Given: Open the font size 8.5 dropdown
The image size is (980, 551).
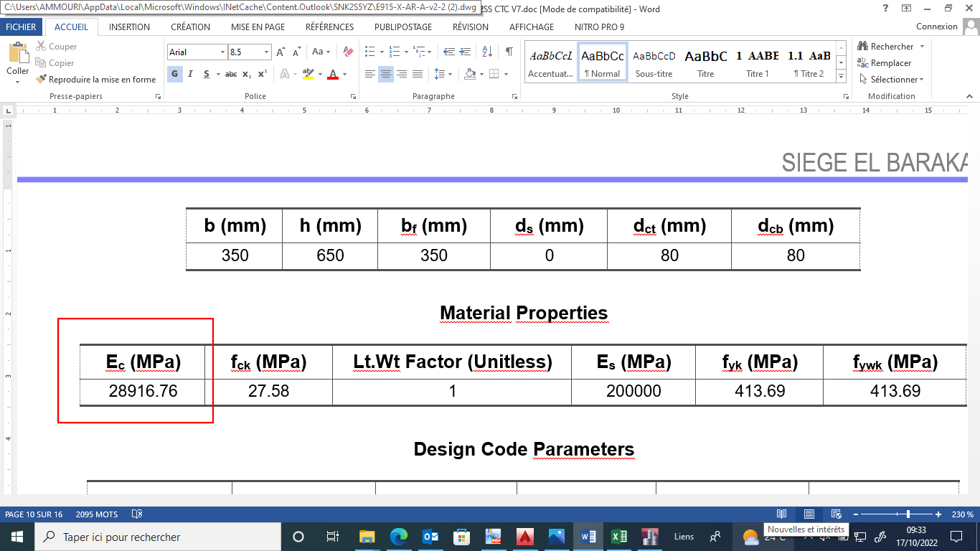Looking at the screenshot, I should coord(267,52).
